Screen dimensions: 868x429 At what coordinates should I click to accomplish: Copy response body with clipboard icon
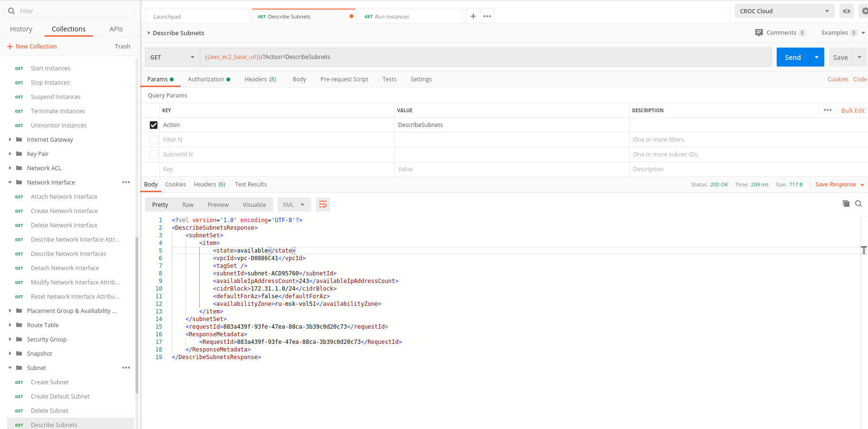pos(846,204)
